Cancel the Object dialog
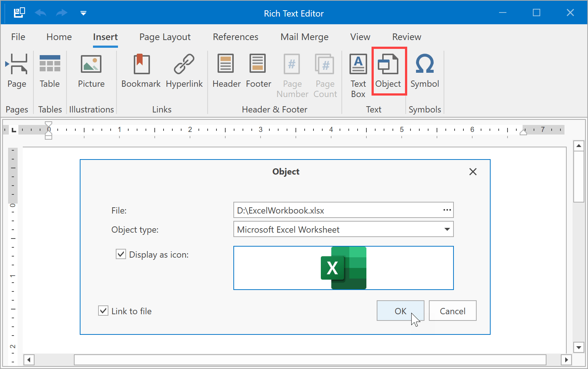Screen dimensions: 588x369 (x=453, y=311)
